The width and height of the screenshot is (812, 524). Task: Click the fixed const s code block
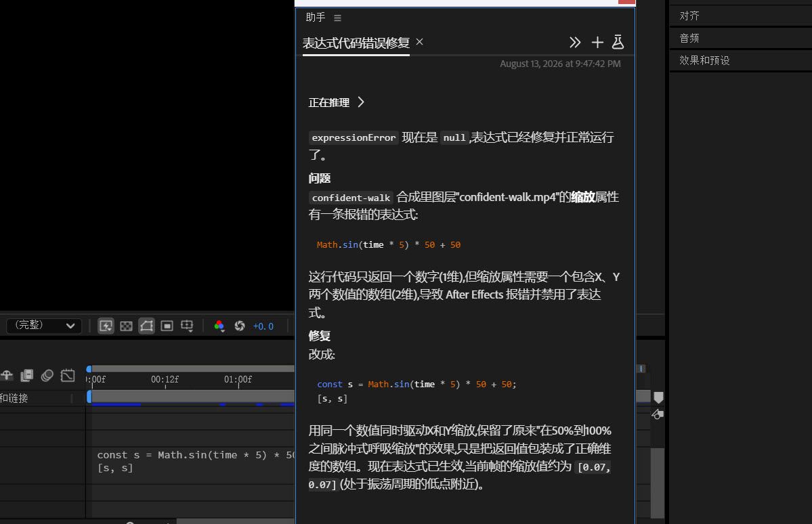click(416, 391)
